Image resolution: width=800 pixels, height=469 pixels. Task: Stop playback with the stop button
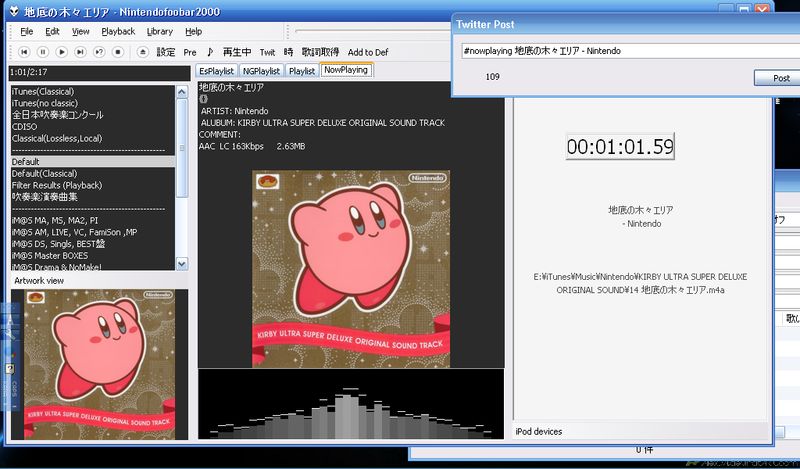[118, 52]
